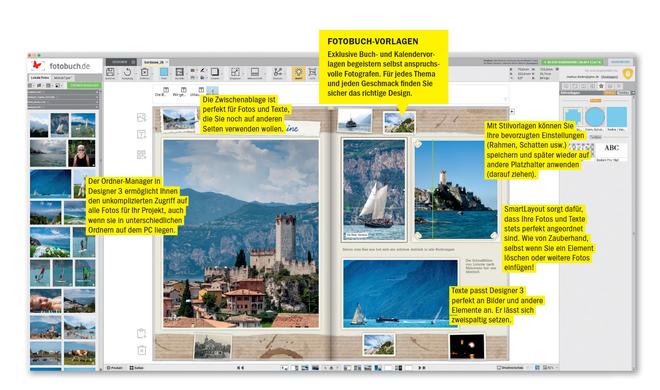Click the green button in photo panel

click(84, 85)
